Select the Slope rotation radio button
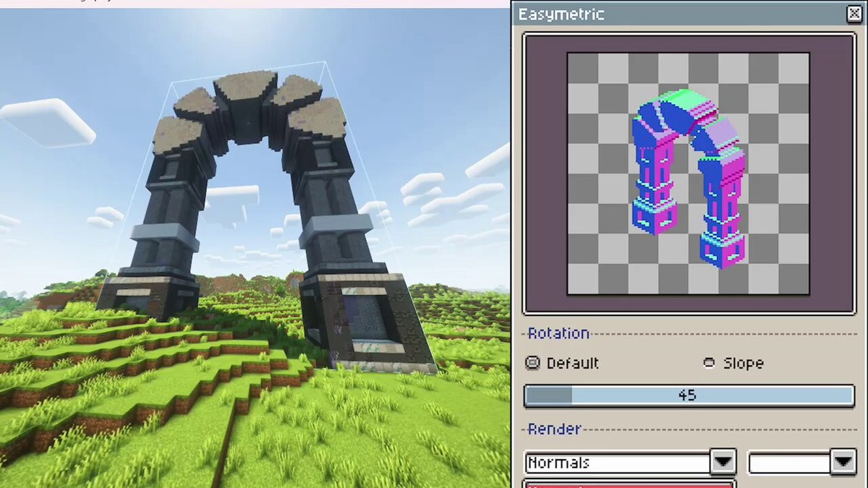868x488 pixels. (x=710, y=363)
